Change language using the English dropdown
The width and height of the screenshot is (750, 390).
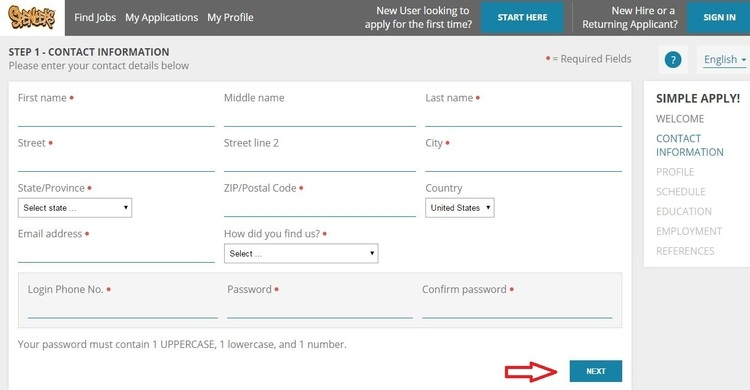725,60
